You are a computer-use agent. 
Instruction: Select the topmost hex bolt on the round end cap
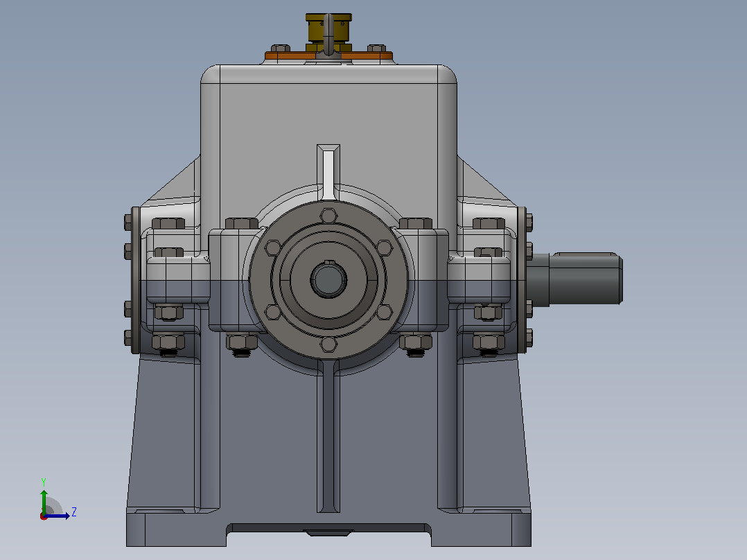click(x=328, y=216)
